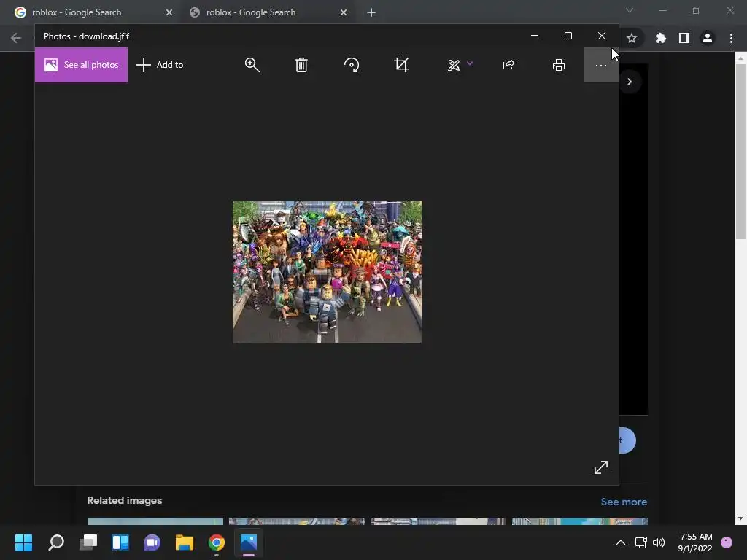Screen dimensions: 747x560
Task: Expand the Edit & Create dropdown arrow
Action: (470, 63)
